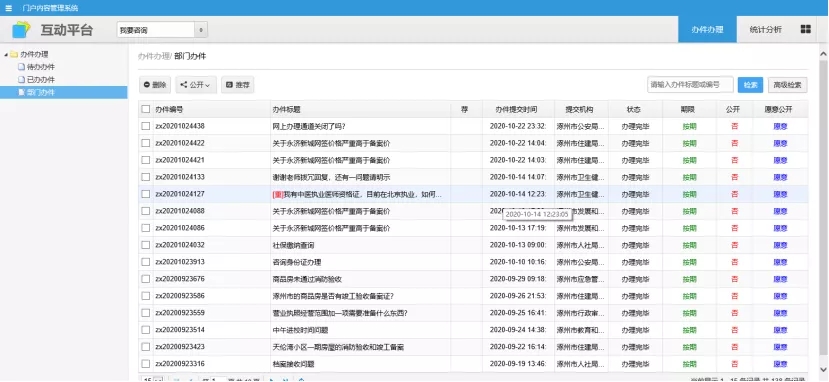
Task: Expand the 公开 dropdown button
Action: click(x=196, y=85)
